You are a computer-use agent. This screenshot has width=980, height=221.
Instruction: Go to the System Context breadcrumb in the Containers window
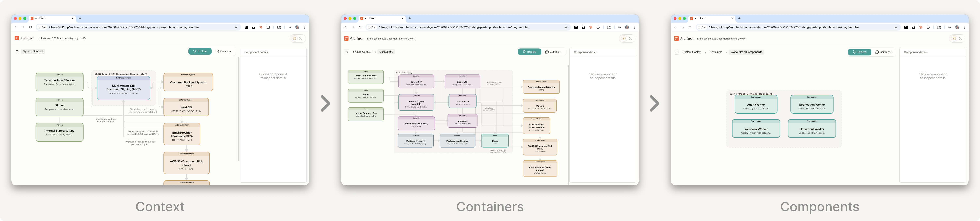pyautogui.click(x=362, y=52)
